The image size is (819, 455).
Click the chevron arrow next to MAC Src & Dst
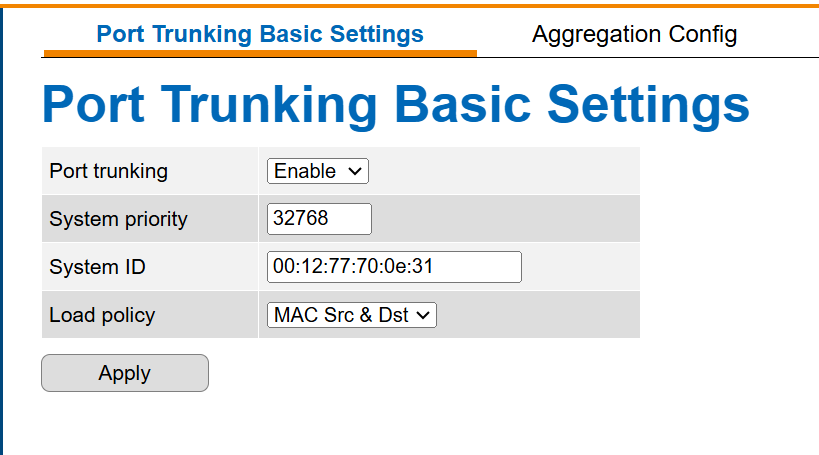click(423, 316)
